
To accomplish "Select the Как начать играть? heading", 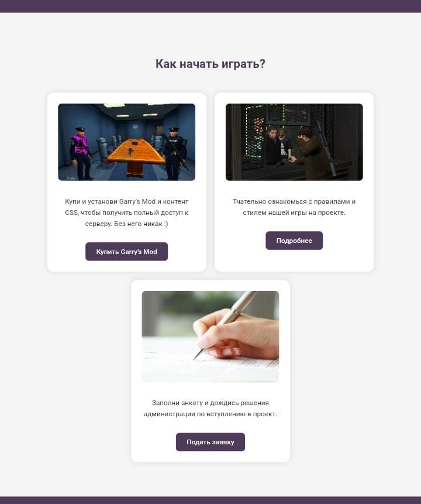I will click(210, 64).
